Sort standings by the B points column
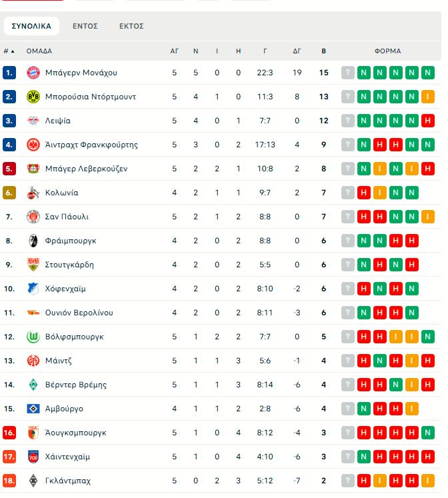448x498 pixels. pos(324,51)
